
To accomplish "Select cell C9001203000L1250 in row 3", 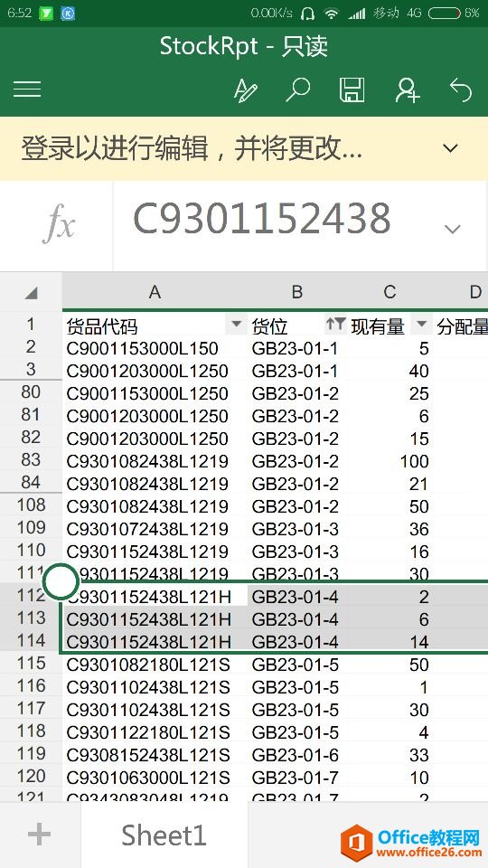I will 155,372.
